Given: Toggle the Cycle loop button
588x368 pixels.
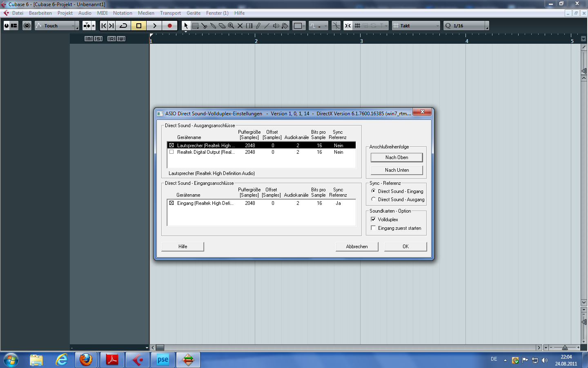Looking at the screenshot, I should click(123, 26).
